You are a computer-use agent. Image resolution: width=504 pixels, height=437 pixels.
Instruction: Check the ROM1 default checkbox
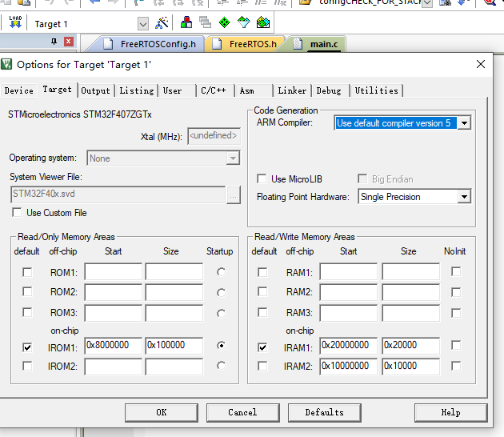(x=27, y=272)
